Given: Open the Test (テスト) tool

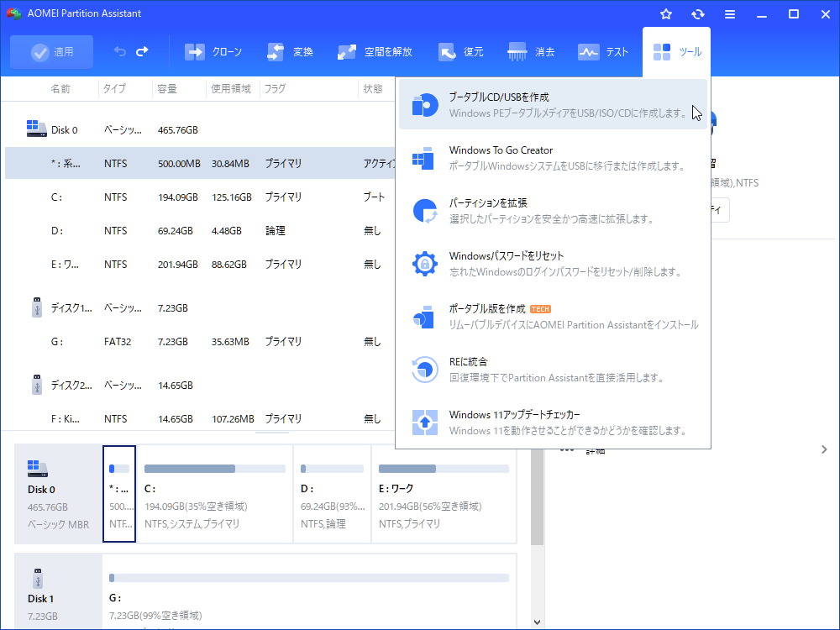Looking at the screenshot, I should coord(589,52).
